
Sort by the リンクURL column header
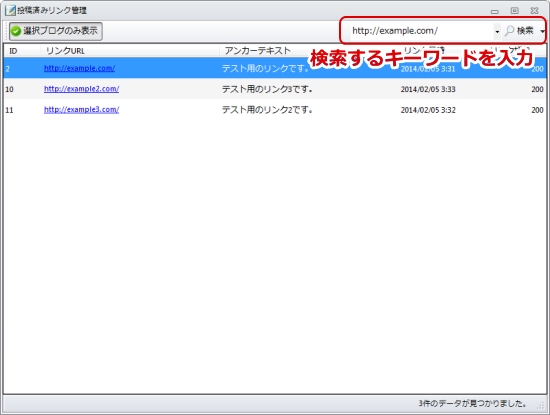(x=130, y=51)
